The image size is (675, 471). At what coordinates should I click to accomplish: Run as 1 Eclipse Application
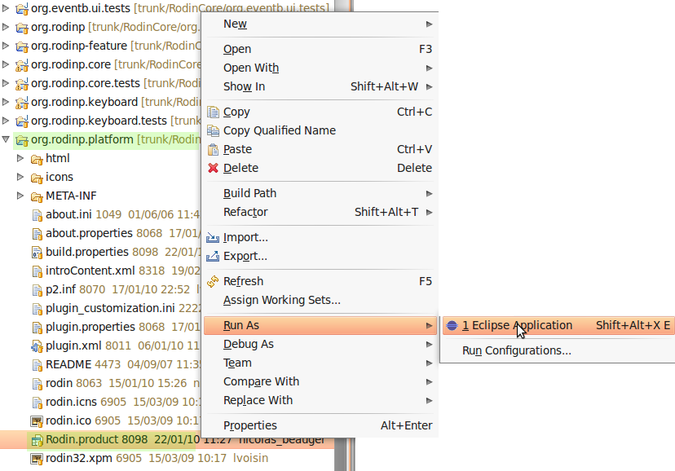558,325
